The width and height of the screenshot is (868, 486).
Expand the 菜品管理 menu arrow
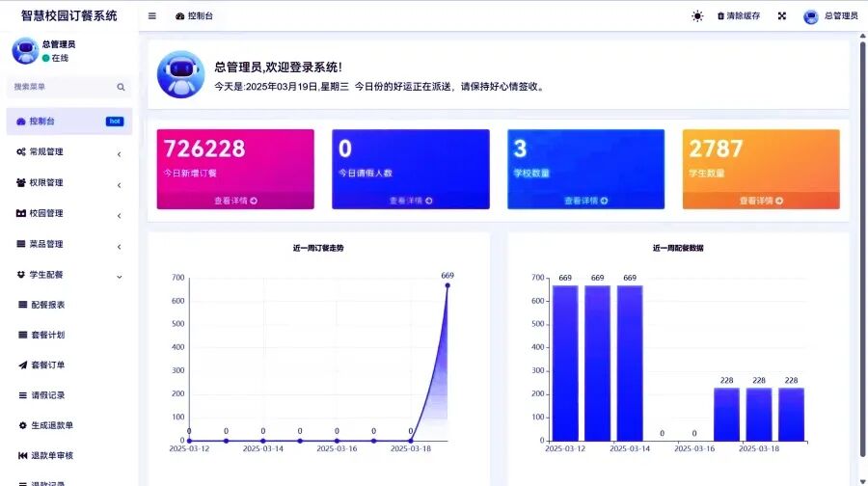[x=119, y=247]
